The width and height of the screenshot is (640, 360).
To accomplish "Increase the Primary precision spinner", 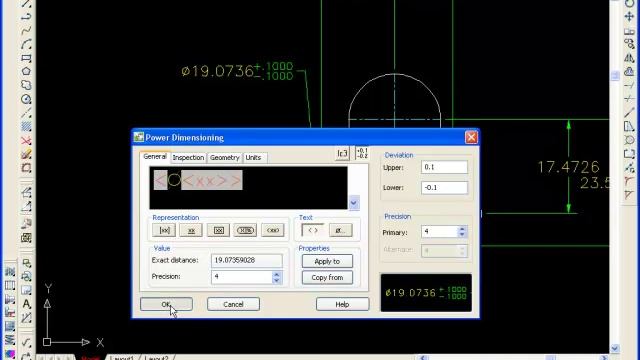I will (x=462, y=229).
